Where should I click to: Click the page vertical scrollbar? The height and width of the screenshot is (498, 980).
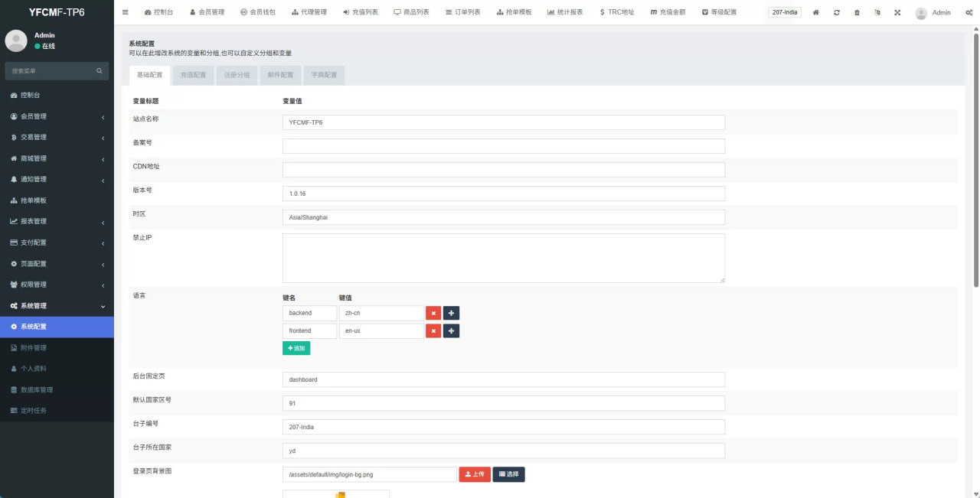[x=975, y=153]
